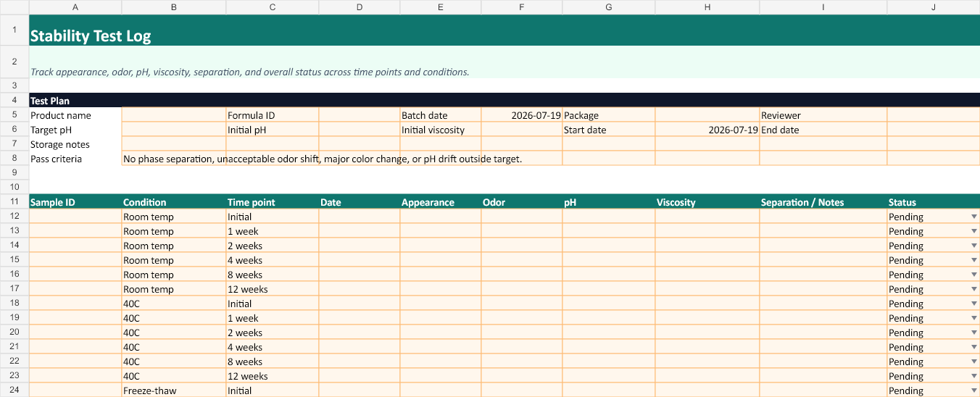Screen dimensions: 980x397
Task: Click the Date cell in 40C Initial row
Action: click(x=360, y=304)
